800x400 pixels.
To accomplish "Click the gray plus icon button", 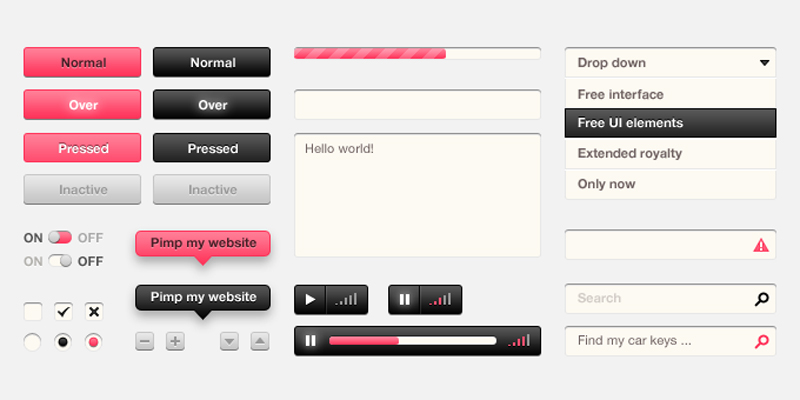I will pos(175,342).
